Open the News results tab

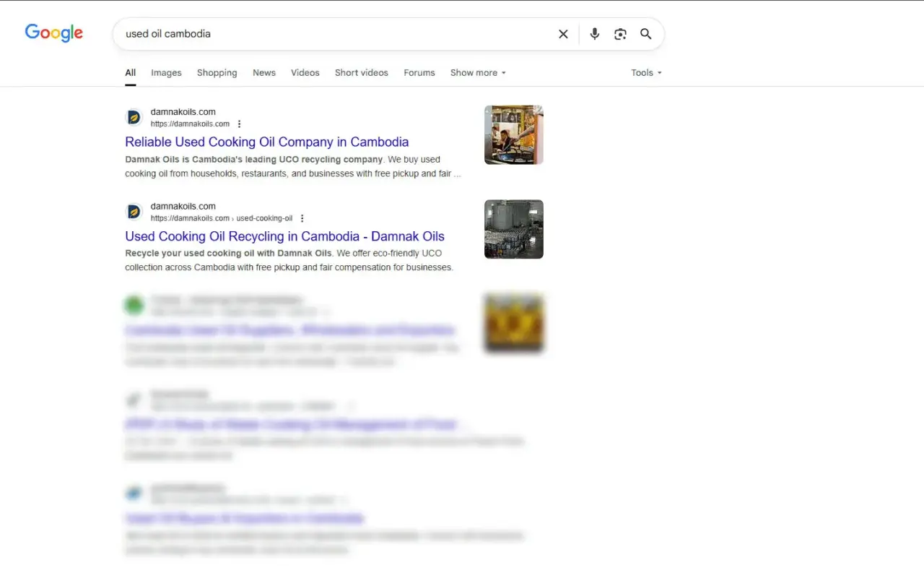pyautogui.click(x=263, y=72)
